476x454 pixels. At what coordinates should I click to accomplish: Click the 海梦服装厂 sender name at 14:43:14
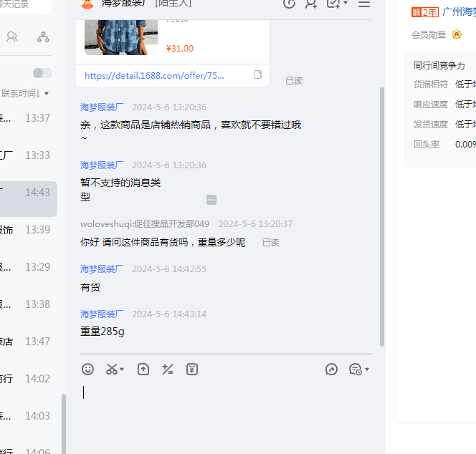(x=102, y=314)
